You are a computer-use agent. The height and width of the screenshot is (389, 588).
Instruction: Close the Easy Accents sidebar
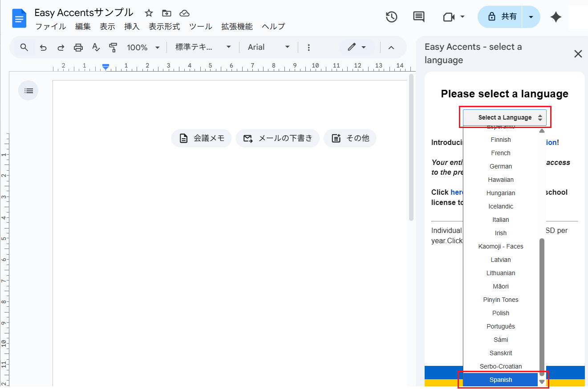(x=578, y=54)
